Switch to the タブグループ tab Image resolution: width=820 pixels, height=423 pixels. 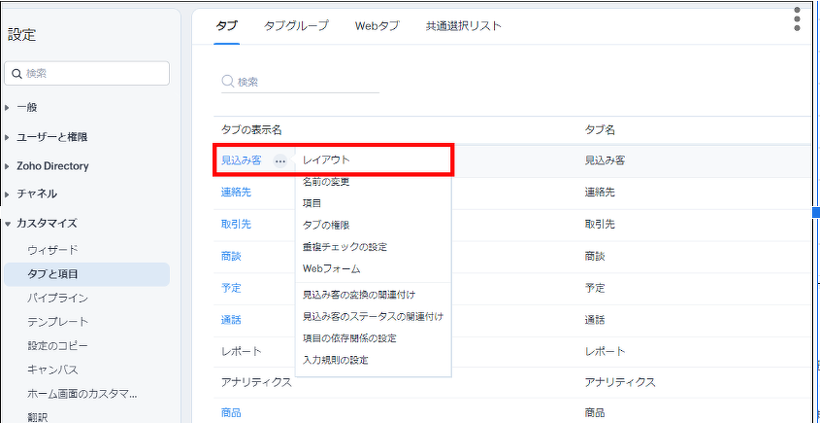click(x=295, y=26)
